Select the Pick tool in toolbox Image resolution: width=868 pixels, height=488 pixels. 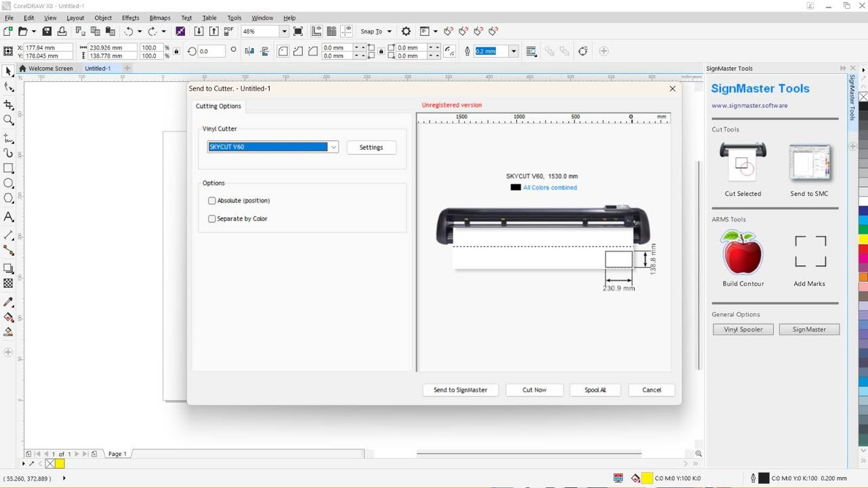click(x=8, y=71)
